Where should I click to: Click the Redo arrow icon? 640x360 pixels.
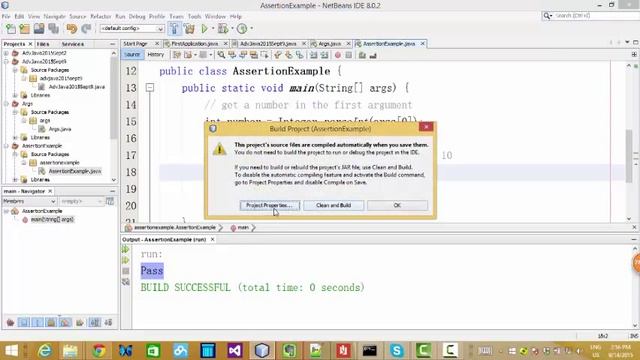click(86, 29)
